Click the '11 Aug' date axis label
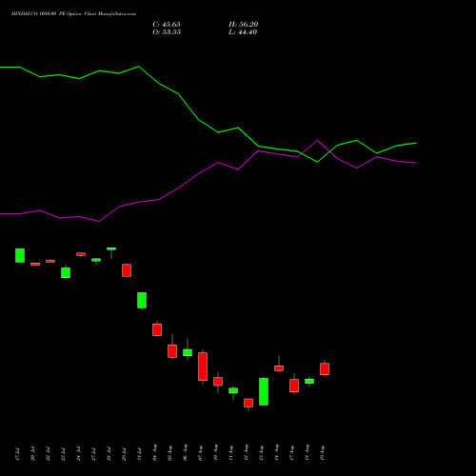 coord(230,452)
